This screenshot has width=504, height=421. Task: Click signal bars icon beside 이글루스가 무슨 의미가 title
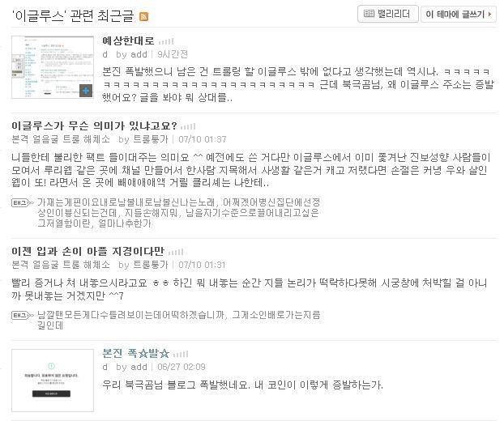pyautogui.click(x=188, y=126)
